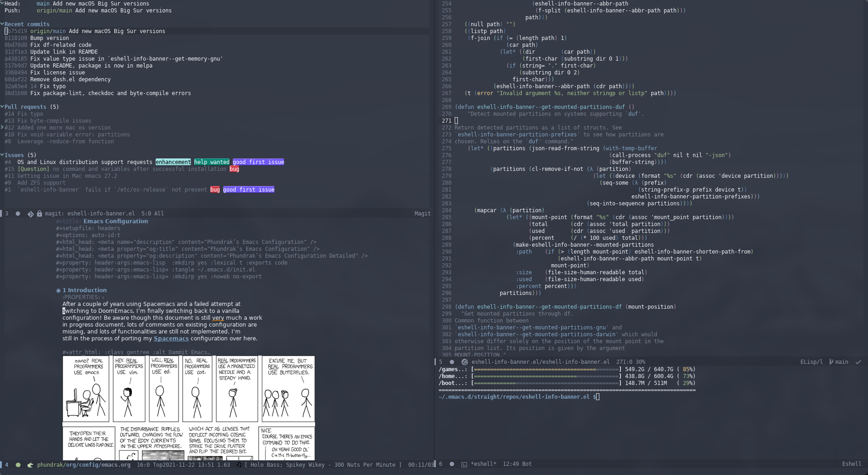The height and width of the screenshot is (475, 868).
Task: Click the git icon in the magit modeline
Action: coord(30,214)
